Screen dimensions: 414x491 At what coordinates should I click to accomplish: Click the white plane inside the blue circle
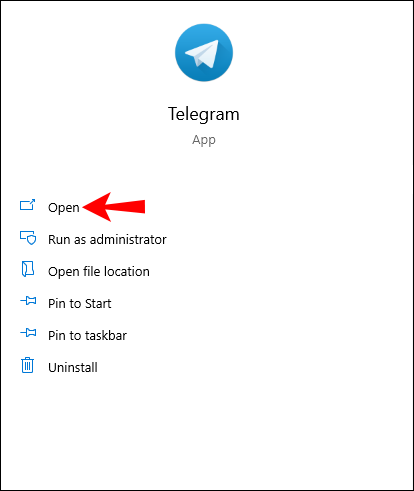202,53
